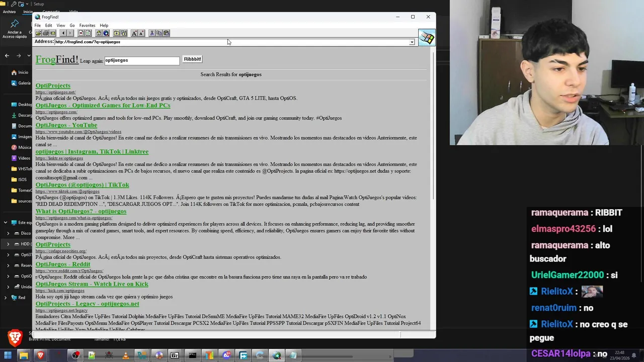Click the Print toolbar icon
Screen dimensions: 644x362
(46, 33)
